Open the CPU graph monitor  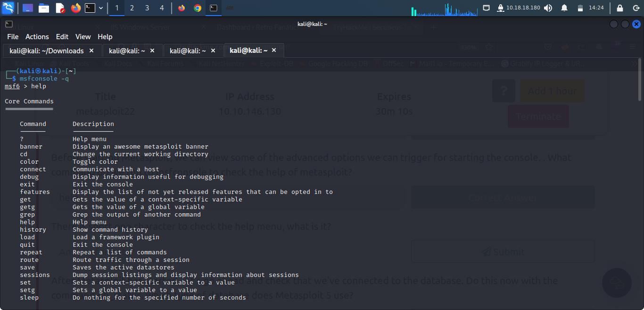point(445,8)
